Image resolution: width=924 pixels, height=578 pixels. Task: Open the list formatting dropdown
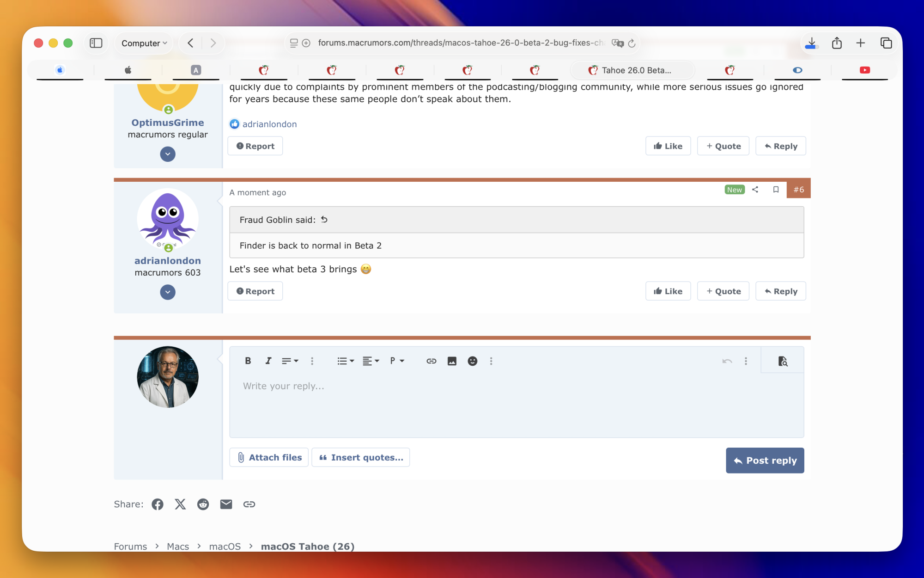coord(345,361)
